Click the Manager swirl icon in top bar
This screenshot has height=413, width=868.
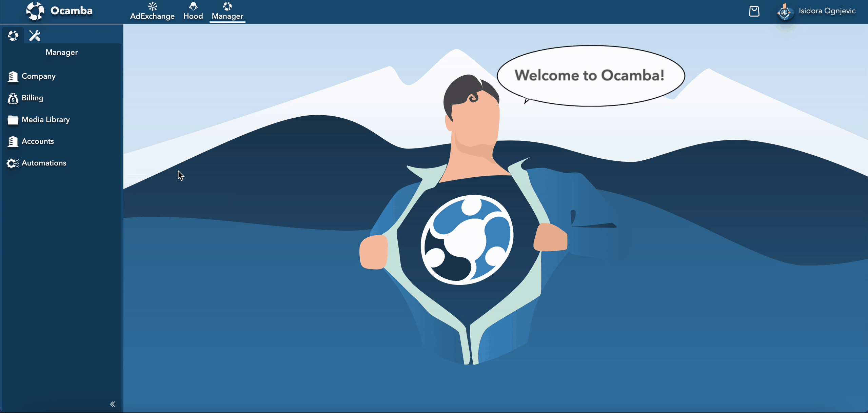click(x=228, y=6)
